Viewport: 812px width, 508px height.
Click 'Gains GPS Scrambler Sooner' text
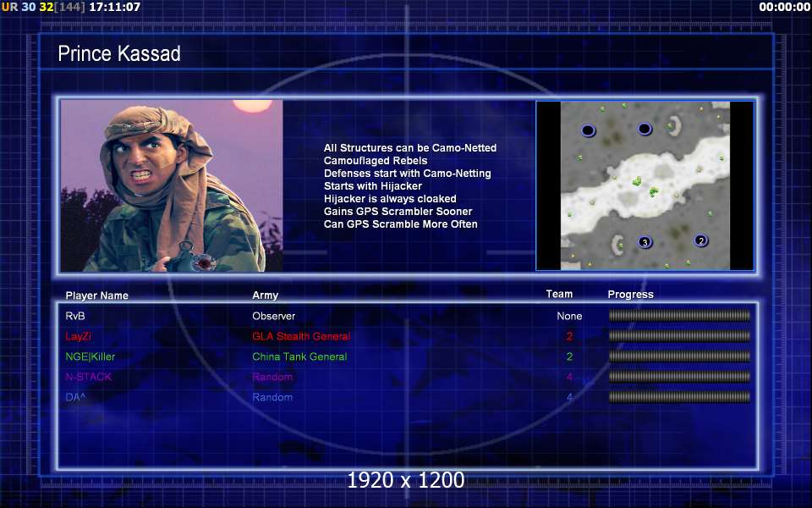coord(398,212)
